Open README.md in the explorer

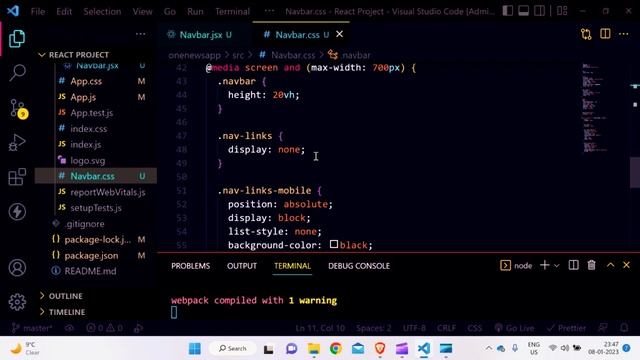90,271
